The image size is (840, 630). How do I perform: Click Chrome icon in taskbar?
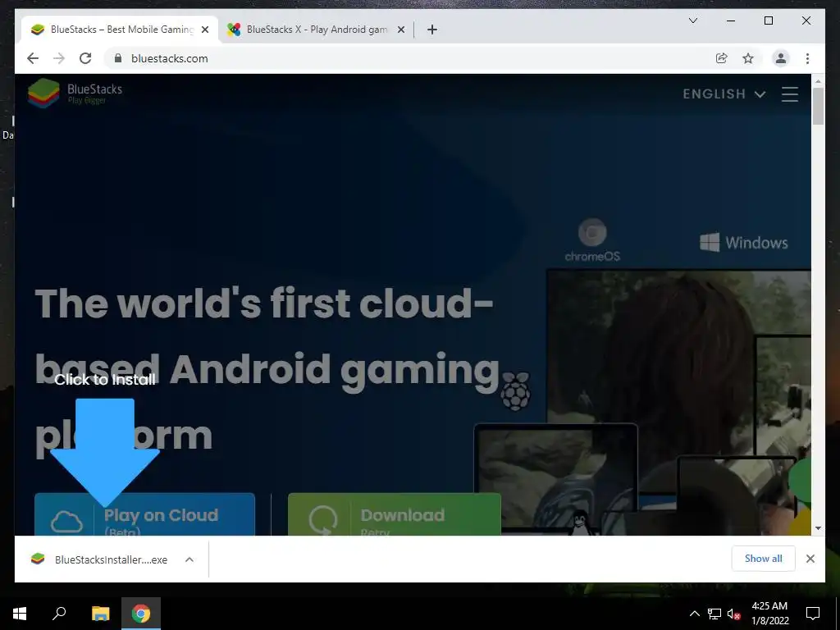pos(141,614)
